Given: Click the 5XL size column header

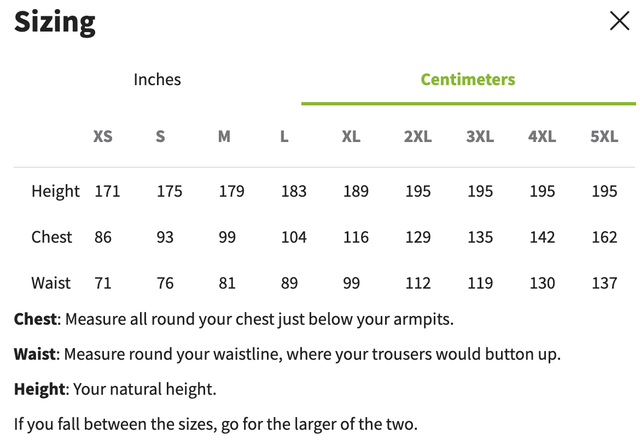Looking at the screenshot, I should click(604, 136).
